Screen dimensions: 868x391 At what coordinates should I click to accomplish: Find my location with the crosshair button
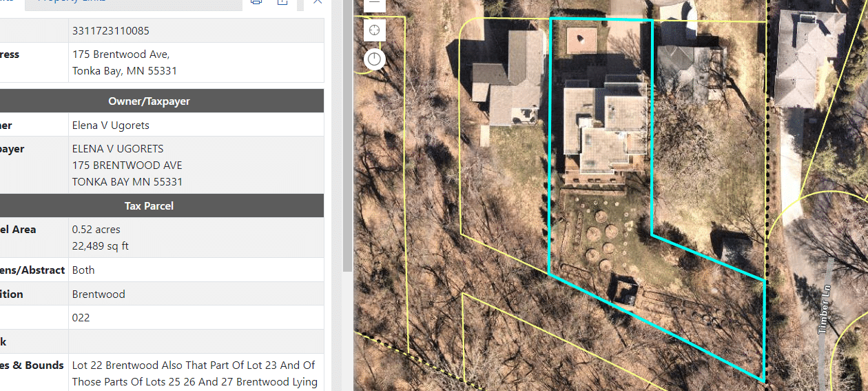click(x=374, y=30)
